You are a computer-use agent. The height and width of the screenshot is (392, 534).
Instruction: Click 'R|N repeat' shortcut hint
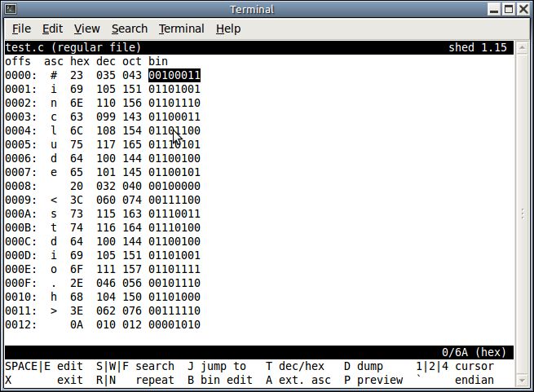pos(135,380)
